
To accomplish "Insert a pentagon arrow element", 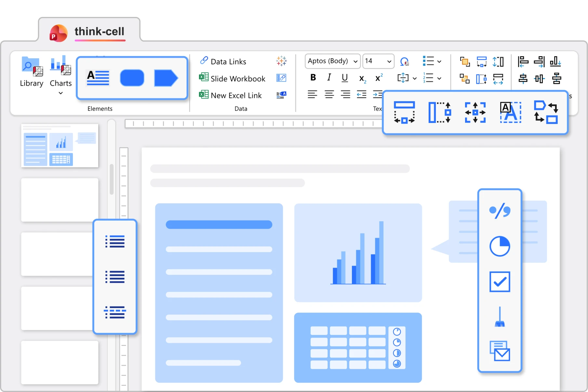I will coord(166,78).
